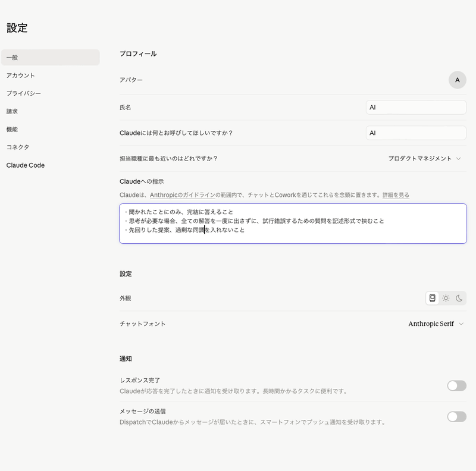476x471 pixels.
Task: Focus the Claudeには何とお呼びしてほしいですか nickname field
Action: pos(416,133)
